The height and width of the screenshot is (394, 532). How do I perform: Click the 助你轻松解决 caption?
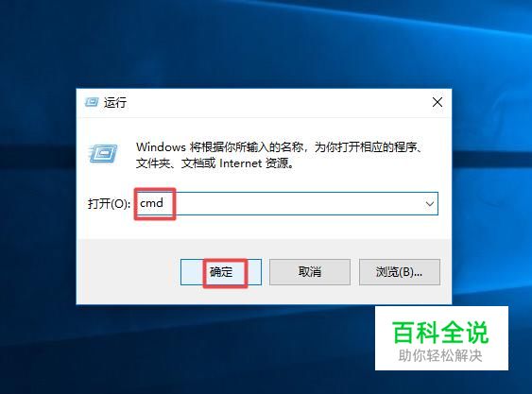(x=440, y=356)
